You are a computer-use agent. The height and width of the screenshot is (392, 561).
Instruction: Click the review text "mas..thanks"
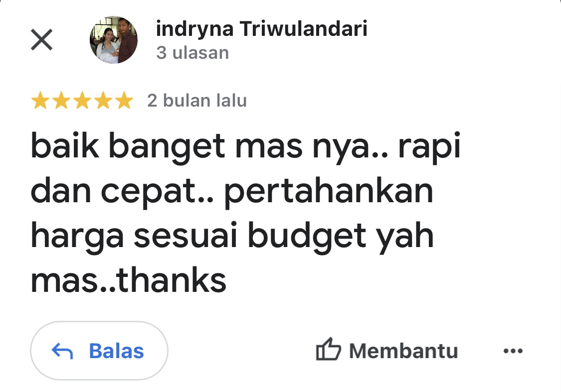point(129,280)
